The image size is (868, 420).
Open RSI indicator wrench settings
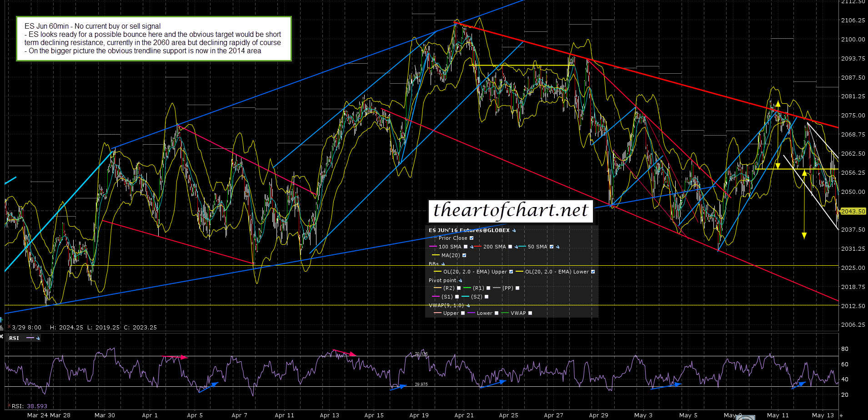[x=38, y=338]
